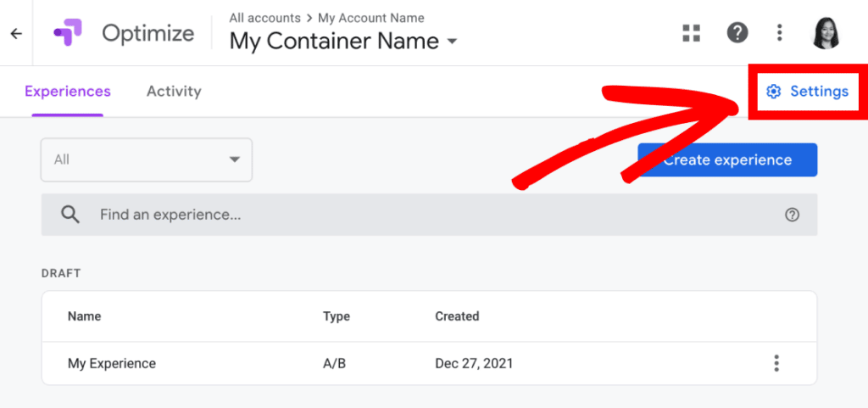Open the My Experience row options menu
Image resolution: width=868 pixels, height=408 pixels.
coord(776,363)
